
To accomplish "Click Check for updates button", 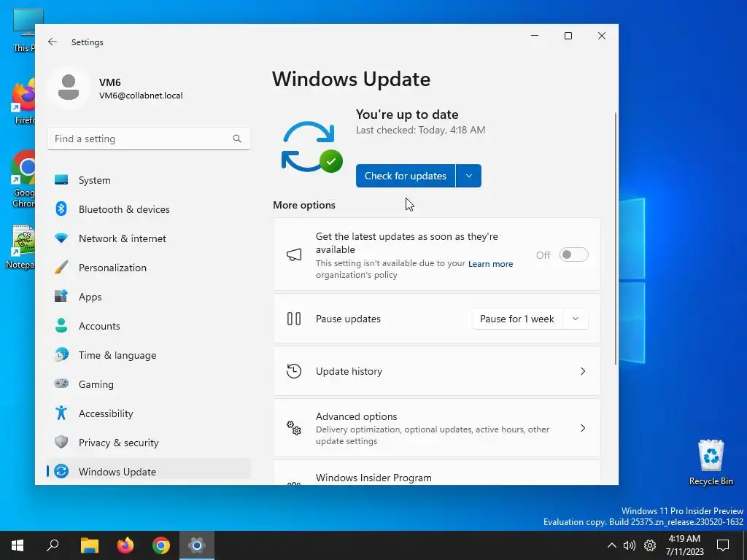I will (x=406, y=176).
